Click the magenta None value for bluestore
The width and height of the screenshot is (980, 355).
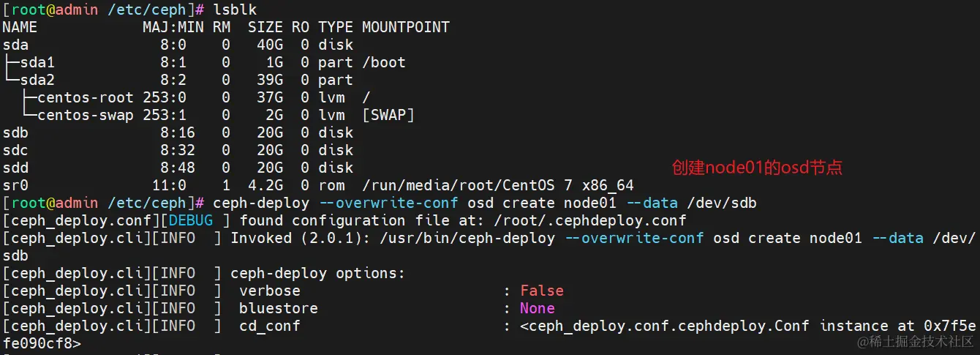[x=537, y=308]
